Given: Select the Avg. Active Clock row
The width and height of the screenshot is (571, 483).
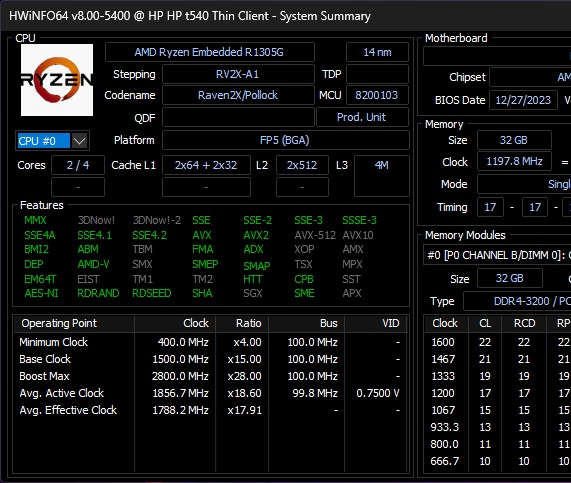Looking at the screenshot, I should [x=210, y=393].
